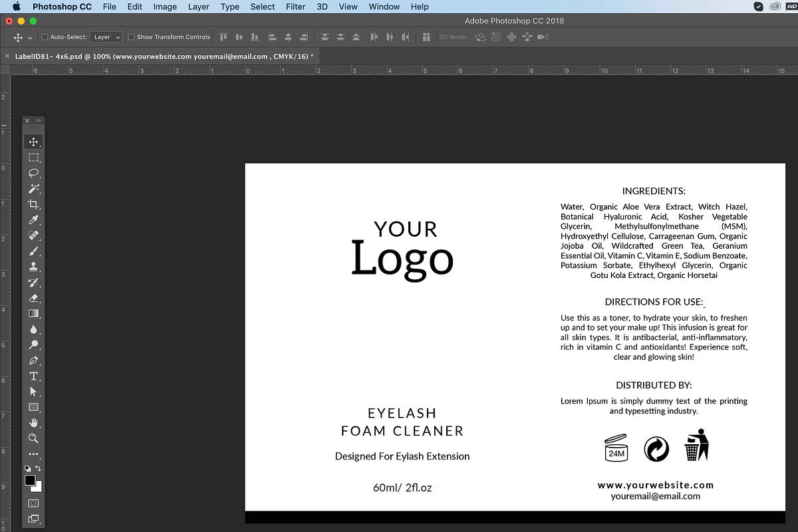Click the Align horizontal centers icon

click(288, 37)
